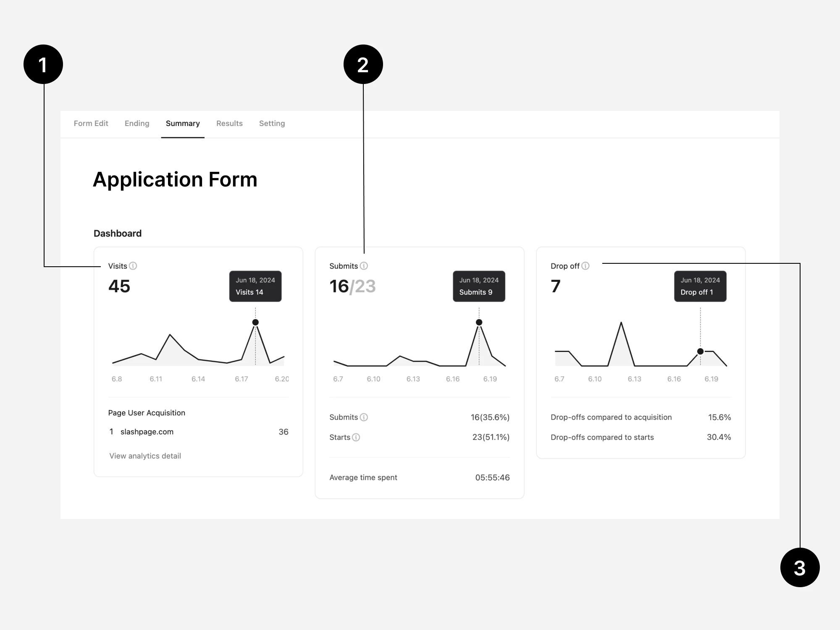Select the Summary tab

(x=183, y=123)
